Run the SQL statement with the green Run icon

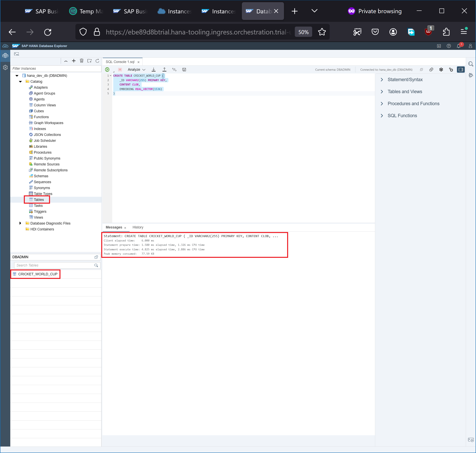(x=107, y=70)
